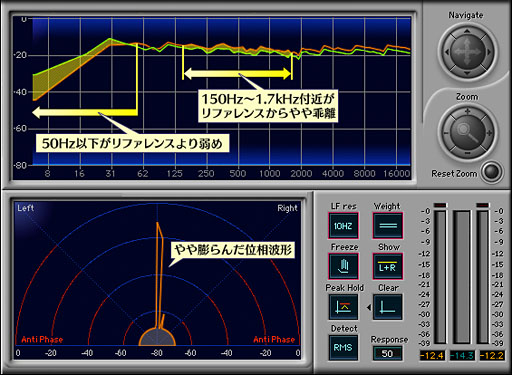This screenshot has width=512, height=375.
Task: Toggle the Peak Hold button
Action: 343,307
